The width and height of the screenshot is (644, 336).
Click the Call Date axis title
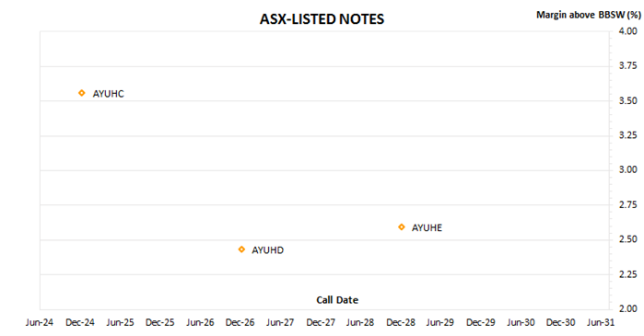[x=337, y=300]
